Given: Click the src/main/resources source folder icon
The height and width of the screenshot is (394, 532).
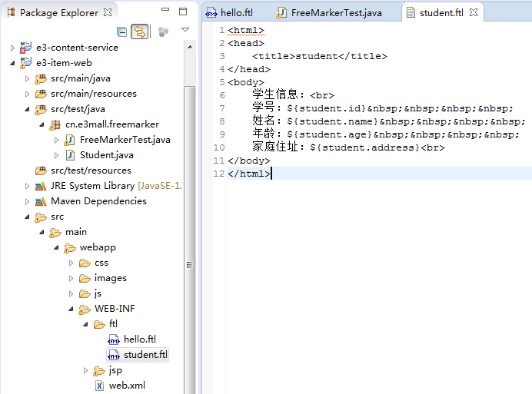Looking at the screenshot, I should point(41,94).
